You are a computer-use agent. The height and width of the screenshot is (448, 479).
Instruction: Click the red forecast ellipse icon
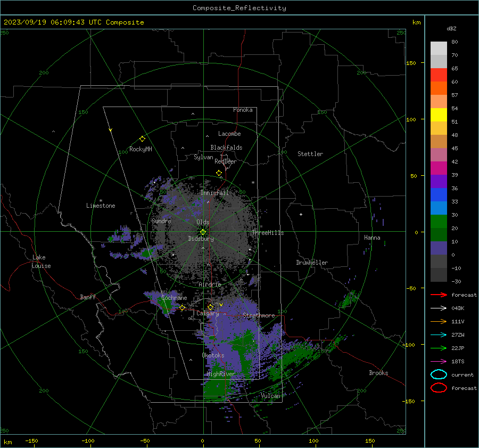tap(439, 388)
